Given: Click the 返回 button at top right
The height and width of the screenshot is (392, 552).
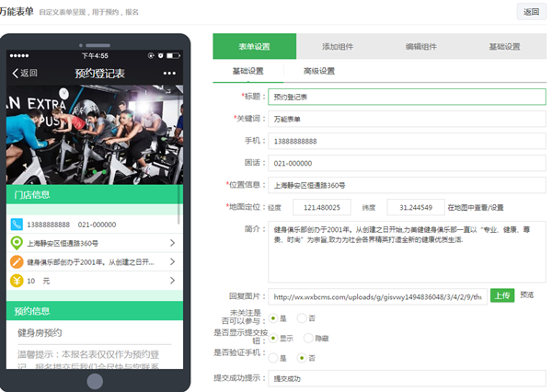Looking at the screenshot, I should pyautogui.click(x=531, y=12).
